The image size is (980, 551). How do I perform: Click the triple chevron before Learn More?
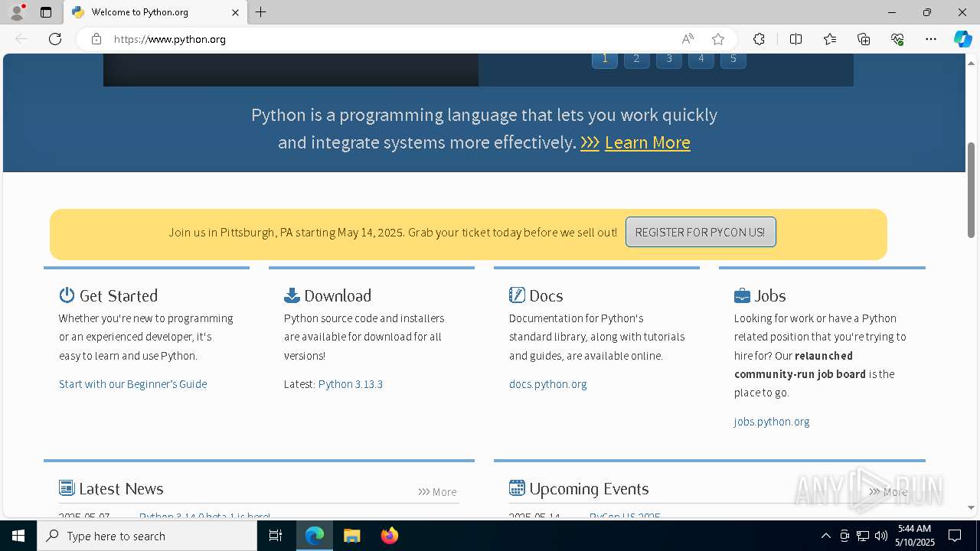[590, 143]
